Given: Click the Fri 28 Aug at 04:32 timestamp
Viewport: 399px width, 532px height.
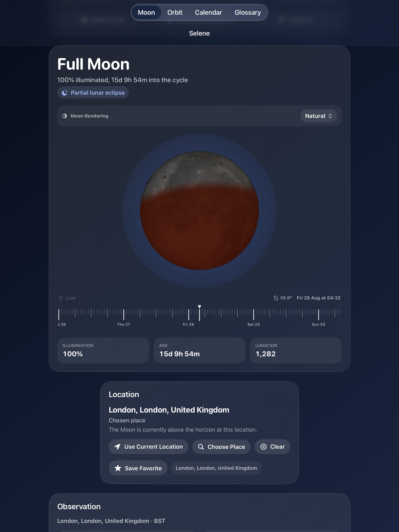Looking at the screenshot, I should click(x=318, y=298).
